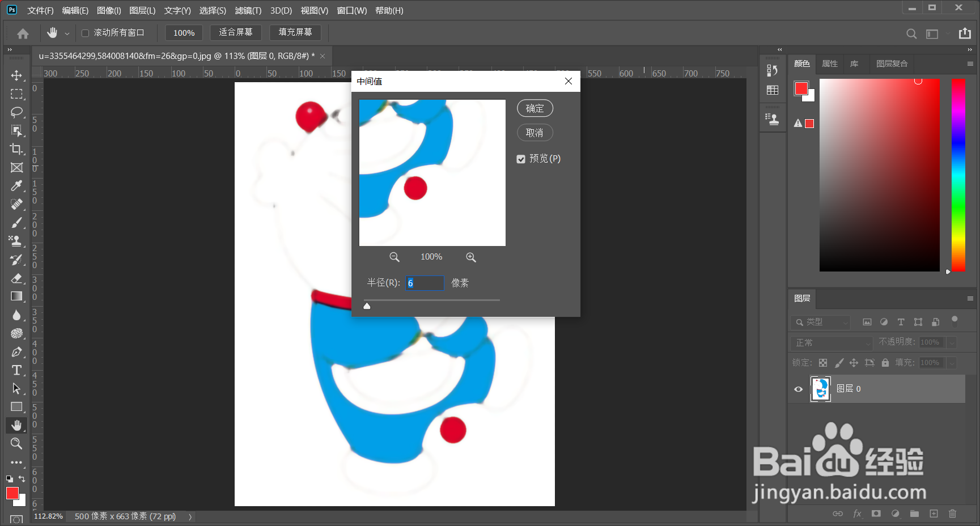Open the Hand tool preset dropdown
The height and width of the screenshot is (526, 980).
pos(67,33)
